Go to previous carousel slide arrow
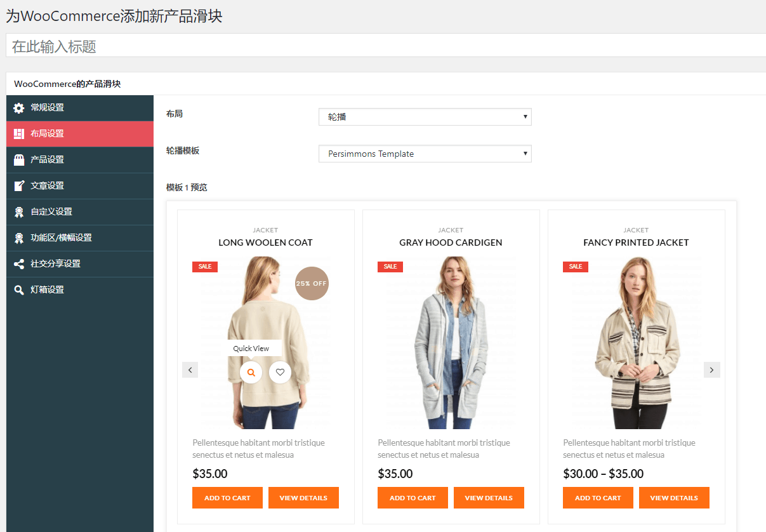Screen dimensions: 766x532 (x=190, y=369)
